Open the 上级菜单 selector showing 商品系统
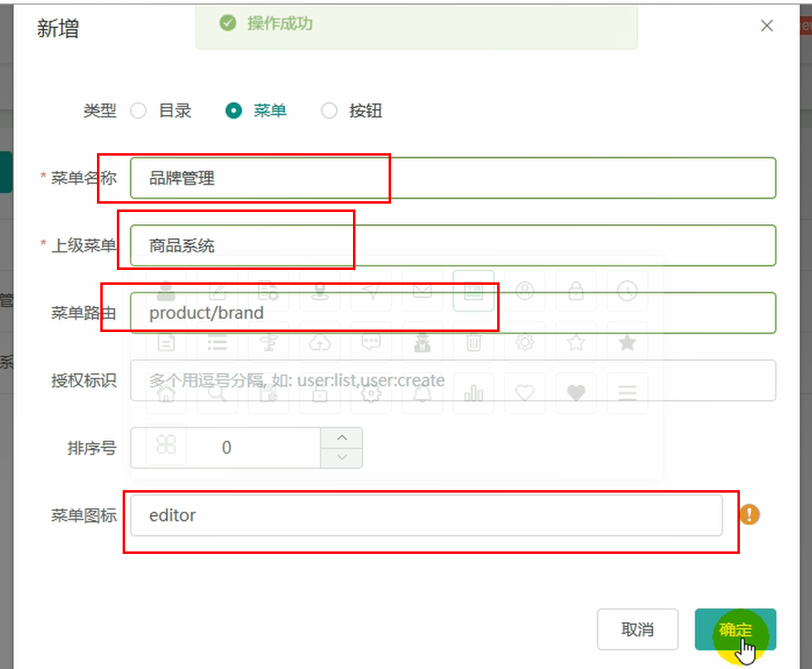Viewport: 812px width, 669px height. click(452, 246)
